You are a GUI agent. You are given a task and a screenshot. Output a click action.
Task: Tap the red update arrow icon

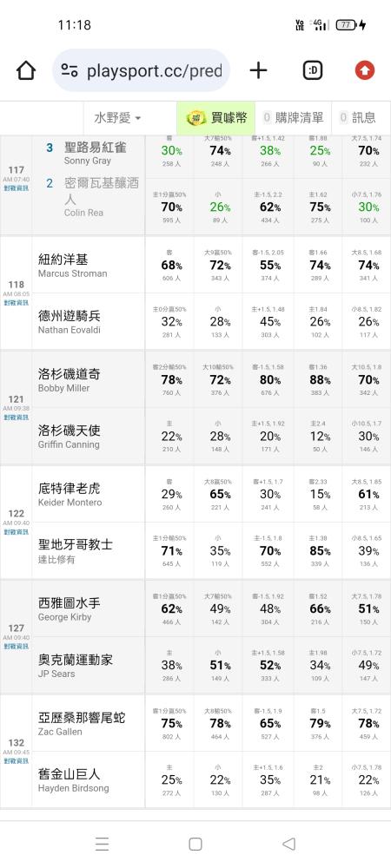(364, 70)
